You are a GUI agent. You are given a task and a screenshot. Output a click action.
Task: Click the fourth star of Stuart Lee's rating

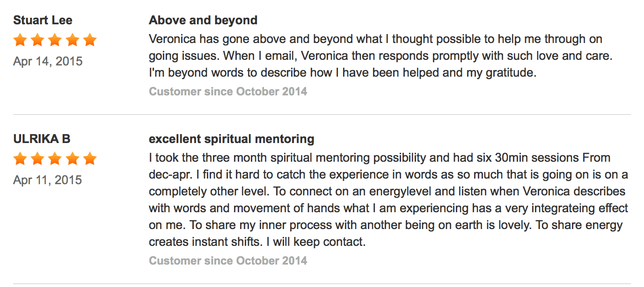pos(72,40)
